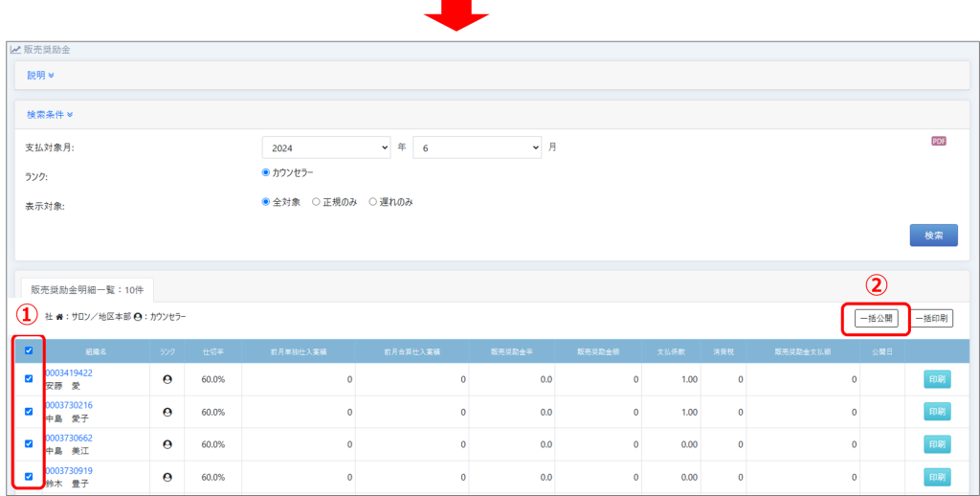Select the 遅れのみ radio option
This screenshot has height=496, width=980.
point(373,202)
